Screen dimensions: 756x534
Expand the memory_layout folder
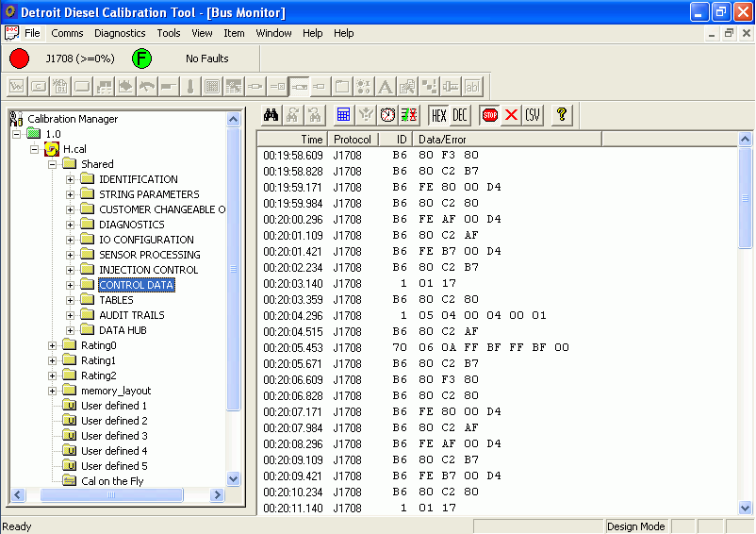coord(53,392)
